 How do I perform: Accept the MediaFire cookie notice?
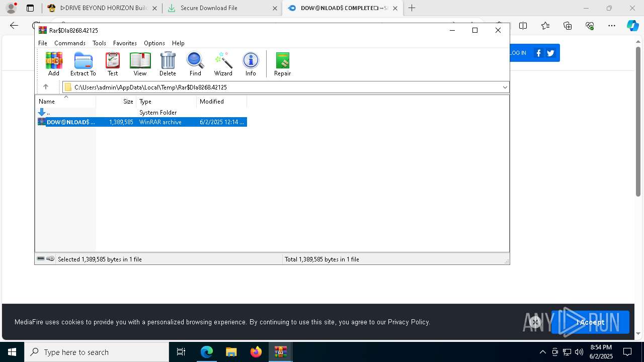click(590, 322)
